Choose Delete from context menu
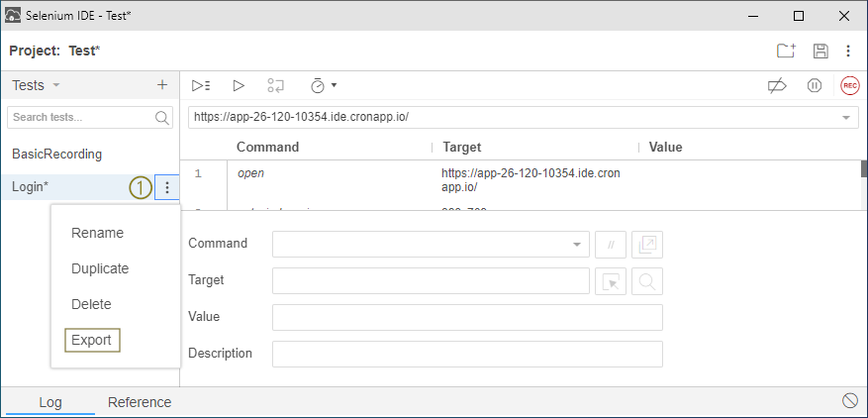868x418 pixels. pyautogui.click(x=91, y=304)
